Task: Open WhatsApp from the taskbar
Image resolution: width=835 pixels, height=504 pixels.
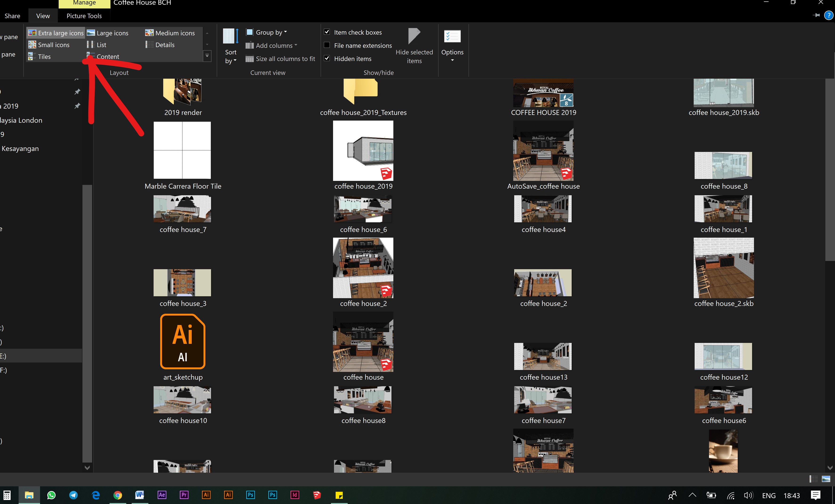Action: pyautogui.click(x=51, y=495)
